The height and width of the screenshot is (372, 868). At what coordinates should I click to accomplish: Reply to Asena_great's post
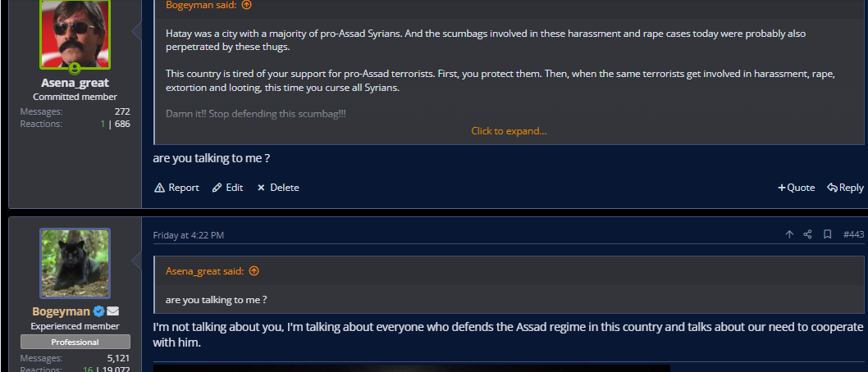[845, 188]
